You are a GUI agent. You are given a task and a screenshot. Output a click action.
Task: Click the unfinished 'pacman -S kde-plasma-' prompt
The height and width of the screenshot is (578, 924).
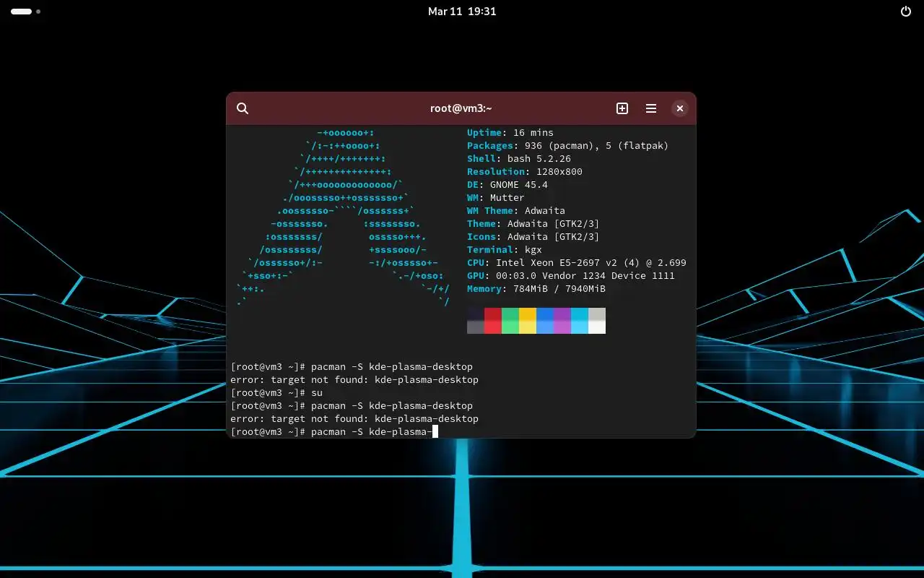click(334, 432)
